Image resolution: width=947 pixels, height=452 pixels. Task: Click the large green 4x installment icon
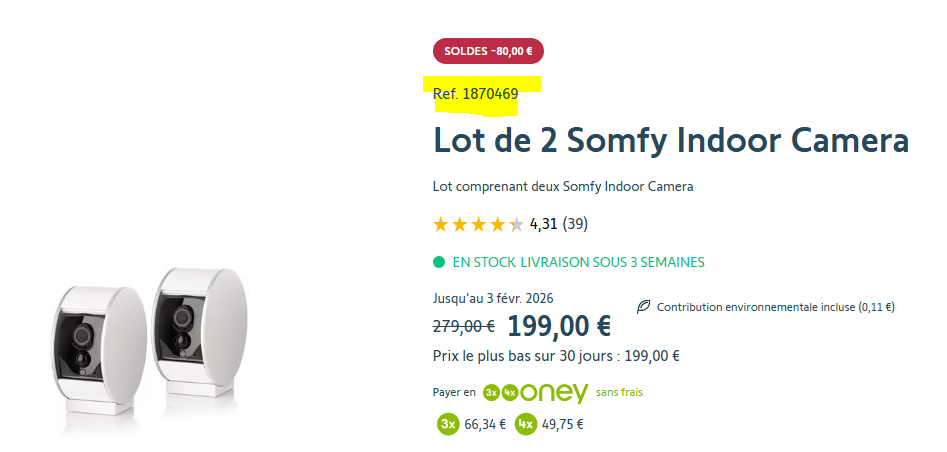point(526,424)
